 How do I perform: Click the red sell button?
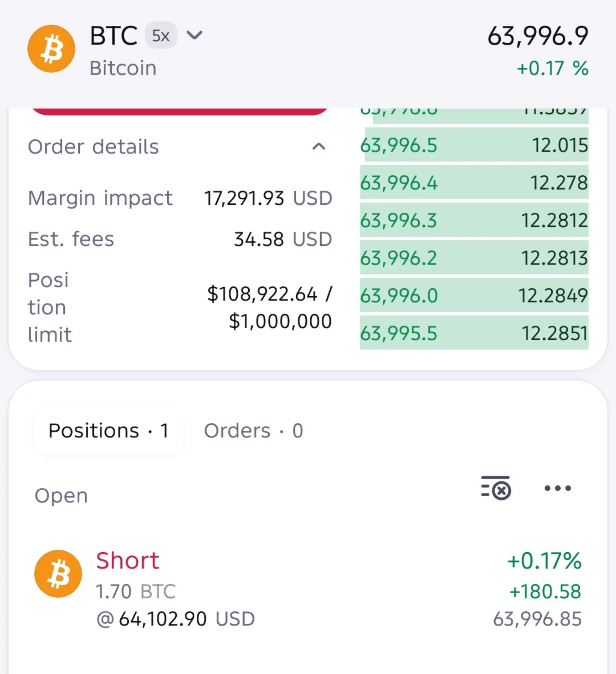[x=180, y=112]
